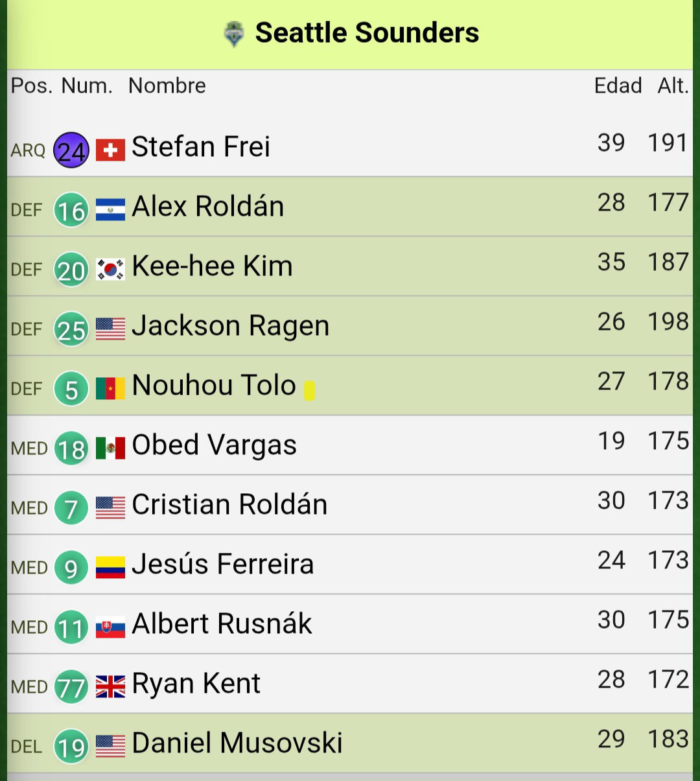Open Cristian Roldán's player name
This screenshot has height=781, width=700.
pos(229,504)
